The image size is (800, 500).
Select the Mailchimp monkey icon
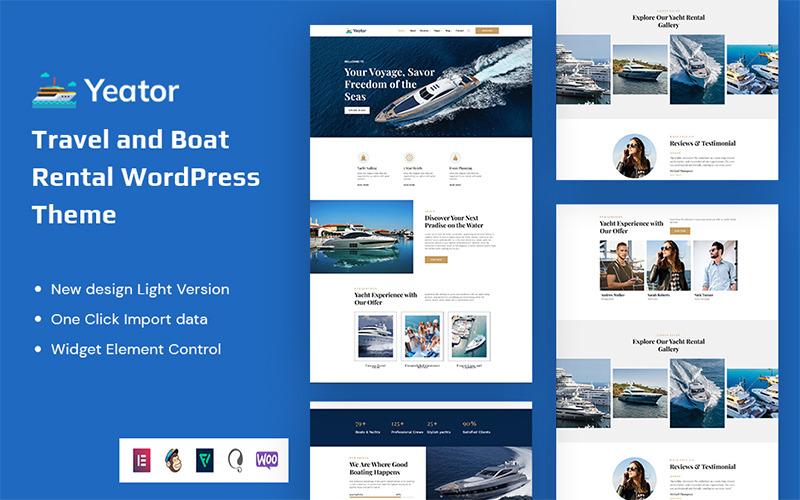point(172,460)
